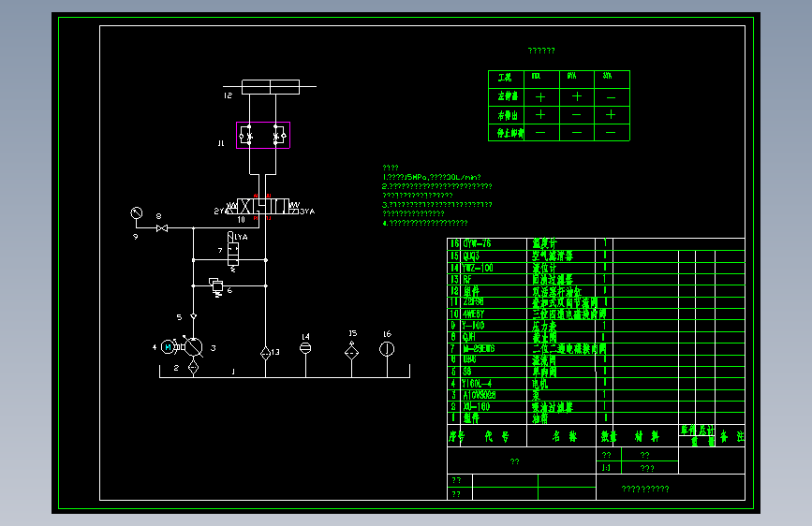Image resolution: width=812 pixels, height=526 pixels.
Task: Click the Y160L-4 motor code
Action: pyautogui.click(x=477, y=384)
